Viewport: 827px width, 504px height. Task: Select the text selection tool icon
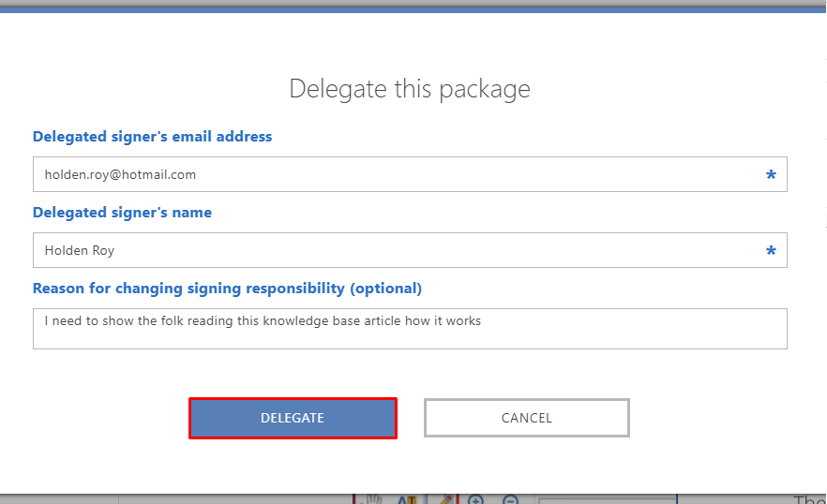tap(407, 499)
